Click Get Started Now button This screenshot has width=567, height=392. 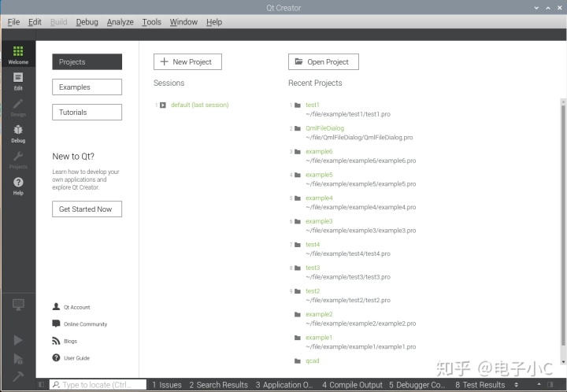87,209
